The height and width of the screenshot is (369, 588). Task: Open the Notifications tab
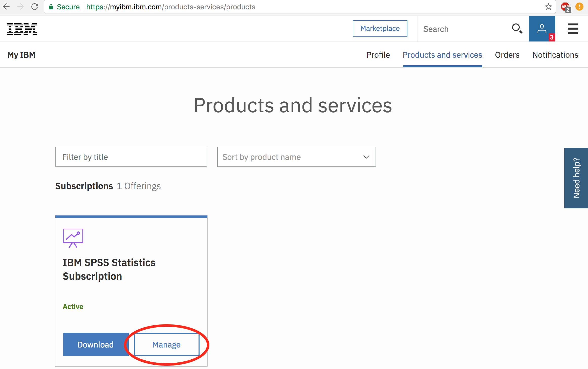pos(555,55)
